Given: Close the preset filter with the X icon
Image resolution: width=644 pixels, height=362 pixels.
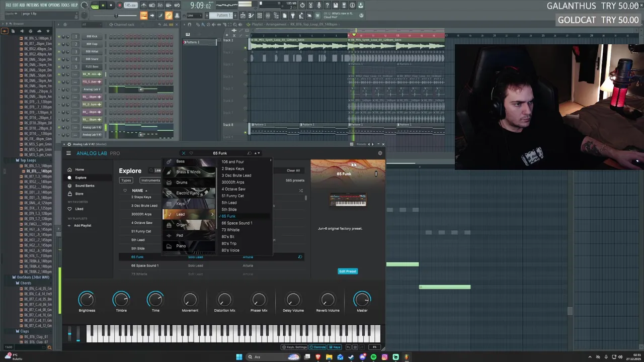Looking at the screenshot, I should [x=183, y=153].
